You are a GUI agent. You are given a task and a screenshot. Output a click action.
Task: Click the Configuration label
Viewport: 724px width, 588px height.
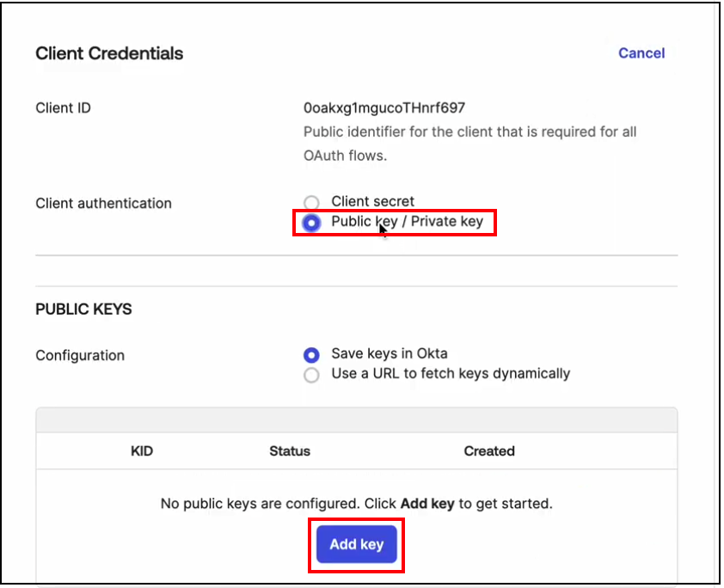click(x=80, y=355)
